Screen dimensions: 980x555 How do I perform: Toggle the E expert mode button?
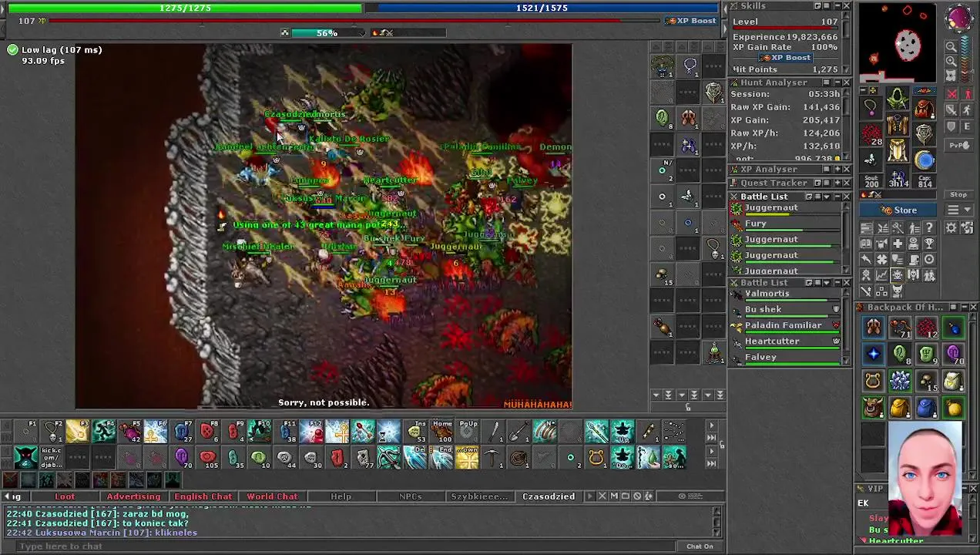967,126
